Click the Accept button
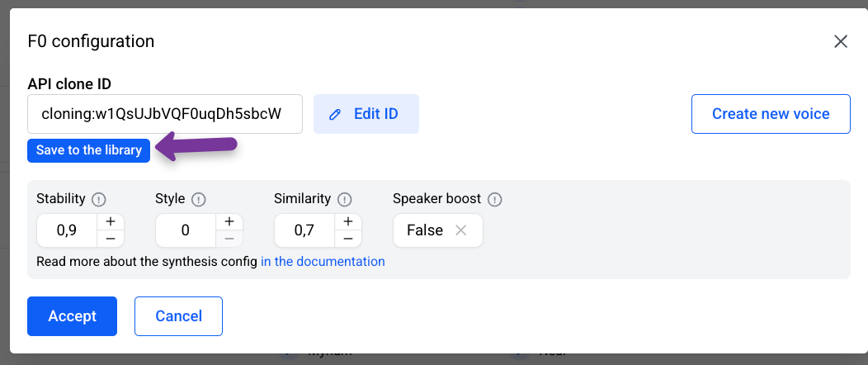 point(72,316)
